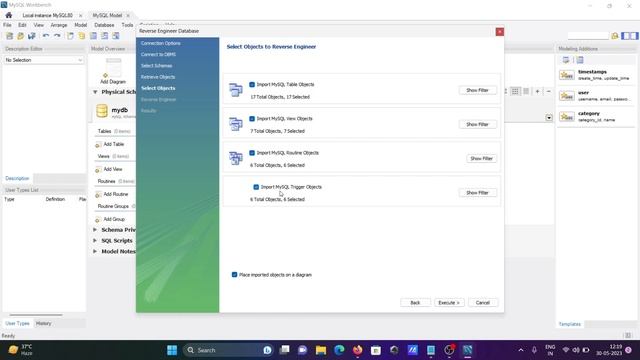Image resolution: width=640 pixels, height=360 pixels.
Task: Click the mydb schema database icon
Action: (x=102, y=111)
